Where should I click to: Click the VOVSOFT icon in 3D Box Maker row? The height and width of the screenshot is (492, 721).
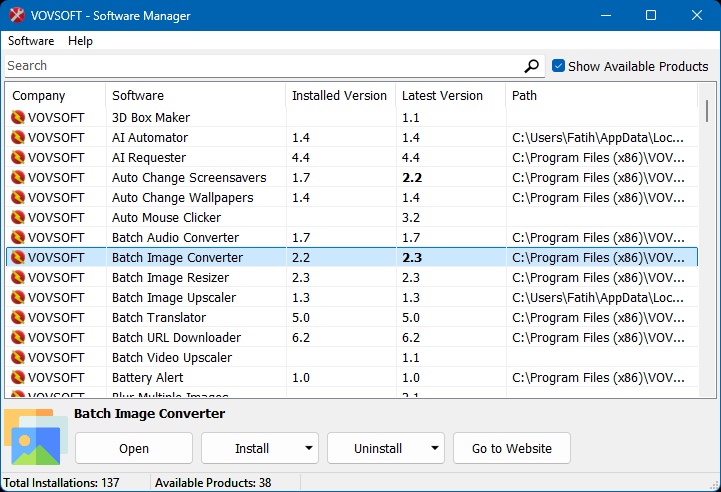coord(18,117)
